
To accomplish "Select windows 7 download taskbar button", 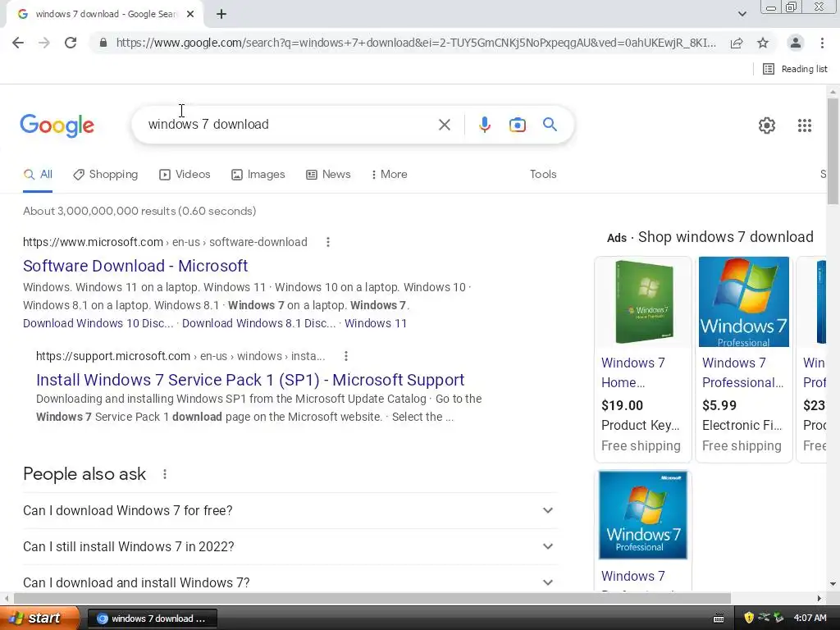I will tap(152, 619).
